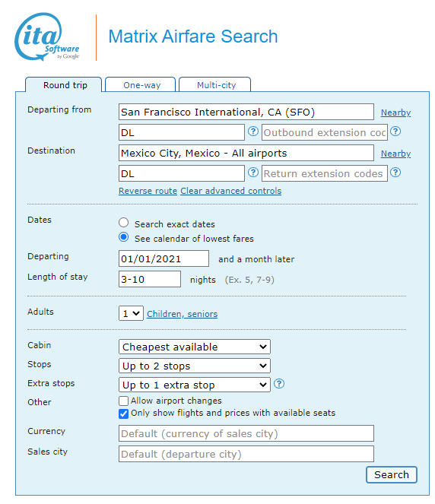This screenshot has height=504, width=435.
Task: Click the Reverse route link
Action: click(148, 191)
